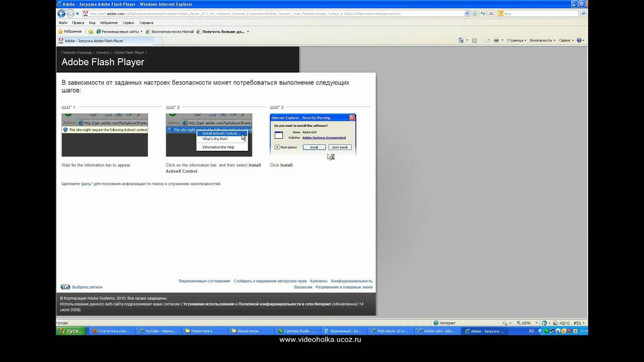Switch to Camtasia Studio taskbar item

click(297, 331)
